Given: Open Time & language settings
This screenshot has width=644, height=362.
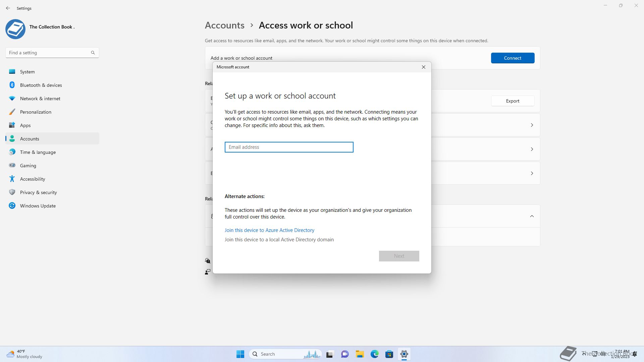Looking at the screenshot, I should 52,152.
